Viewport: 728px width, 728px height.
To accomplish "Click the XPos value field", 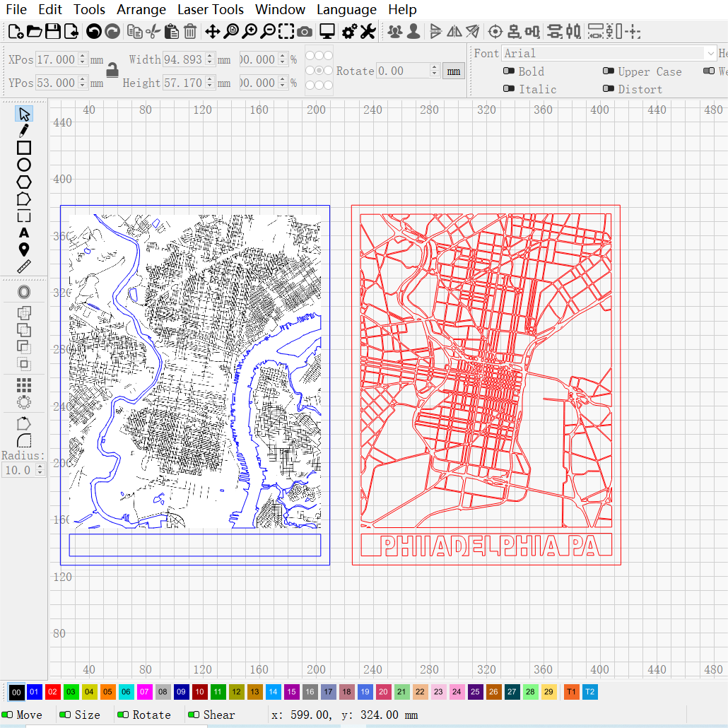I will coord(57,59).
